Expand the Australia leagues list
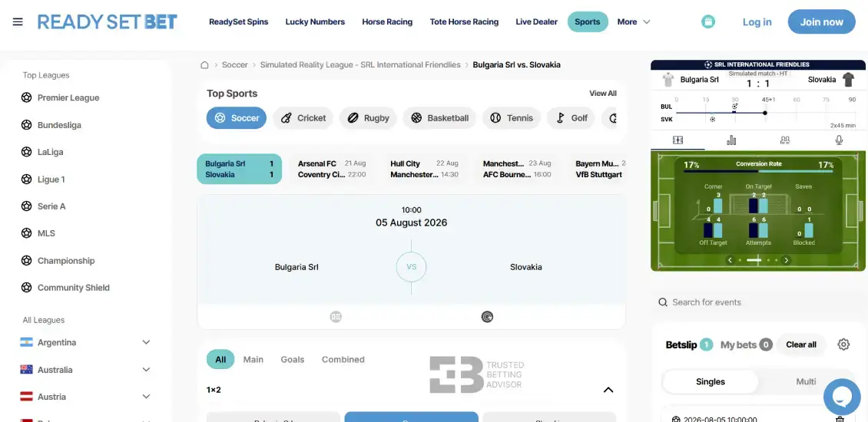Image resolution: width=868 pixels, height=422 pixels. pyautogui.click(x=146, y=370)
